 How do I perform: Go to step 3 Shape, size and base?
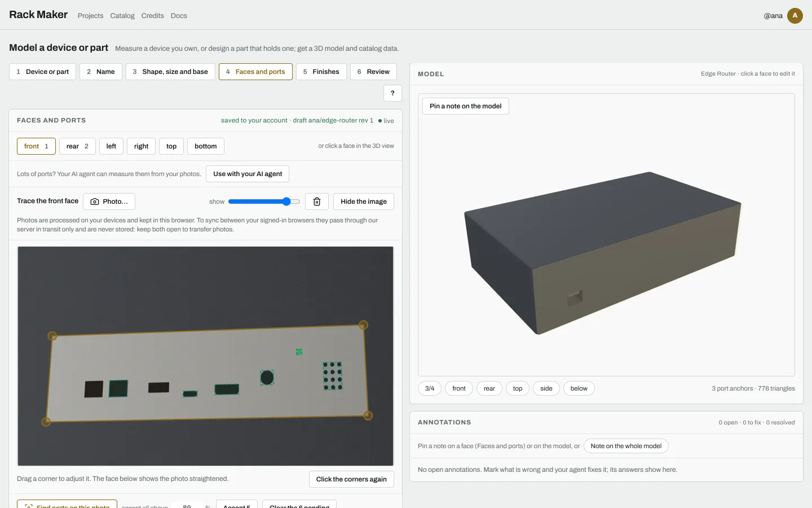(170, 72)
